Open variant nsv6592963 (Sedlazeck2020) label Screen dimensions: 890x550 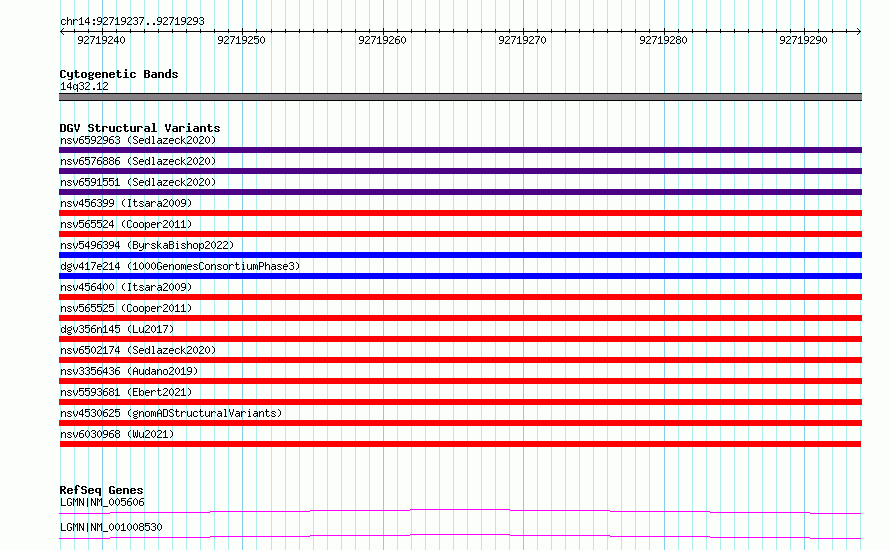pos(138,140)
